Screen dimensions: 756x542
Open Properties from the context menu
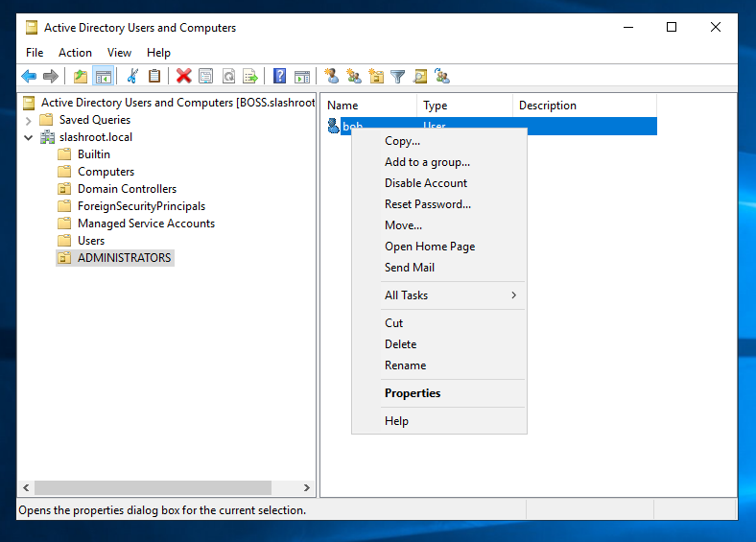(x=413, y=393)
